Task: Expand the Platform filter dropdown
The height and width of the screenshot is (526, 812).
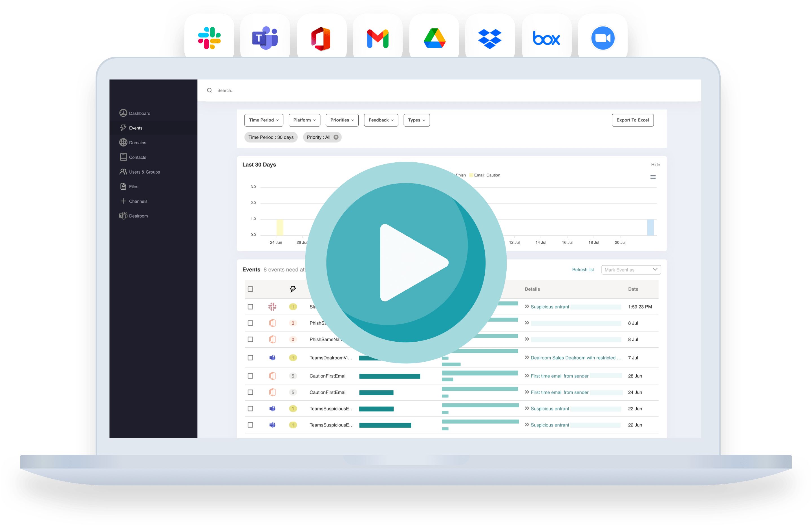Action: [304, 120]
